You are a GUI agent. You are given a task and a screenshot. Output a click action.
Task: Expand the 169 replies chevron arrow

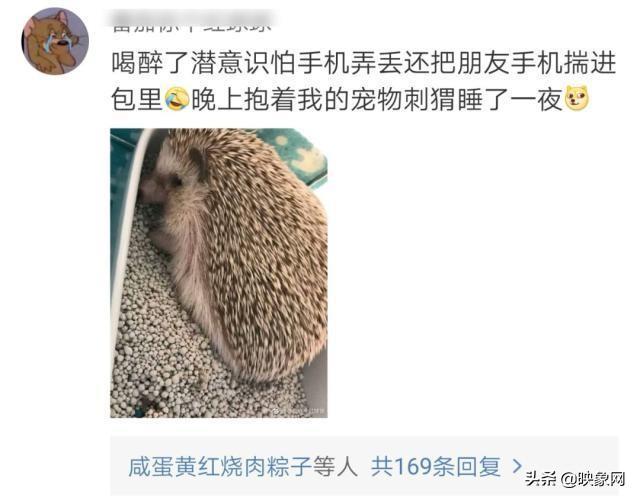pyautogui.click(x=517, y=466)
